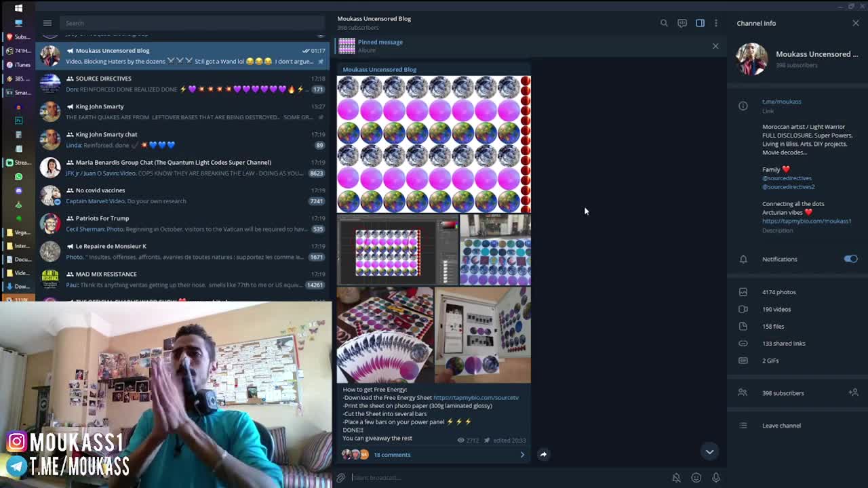The image size is (868, 488).
Task: Click the Moukass Uncensored Blog header title
Action: coord(374,18)
